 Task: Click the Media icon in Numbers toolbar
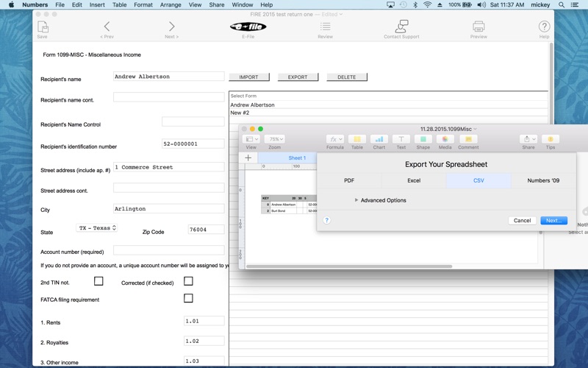point(445,139)
